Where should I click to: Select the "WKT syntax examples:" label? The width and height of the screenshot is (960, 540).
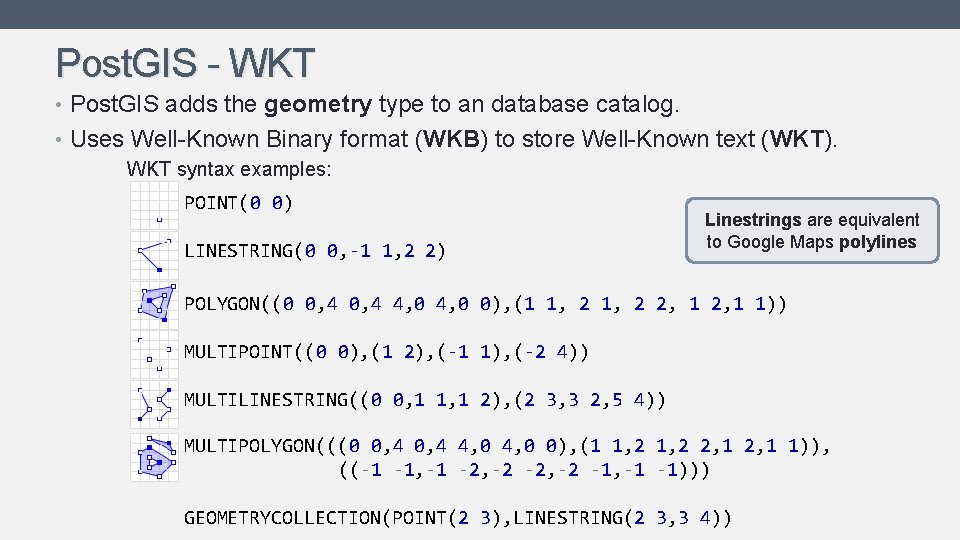228,169
